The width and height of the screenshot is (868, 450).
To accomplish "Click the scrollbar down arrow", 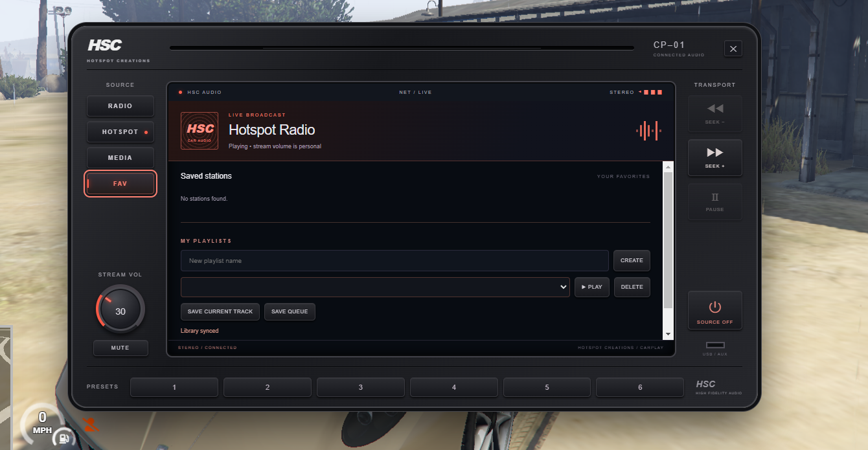I will (668, 334).
